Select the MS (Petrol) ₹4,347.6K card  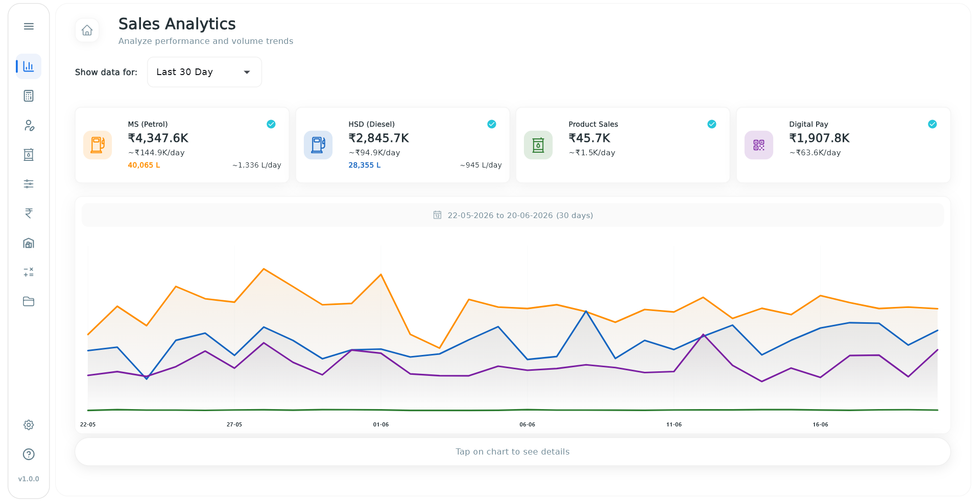[182, 145]
